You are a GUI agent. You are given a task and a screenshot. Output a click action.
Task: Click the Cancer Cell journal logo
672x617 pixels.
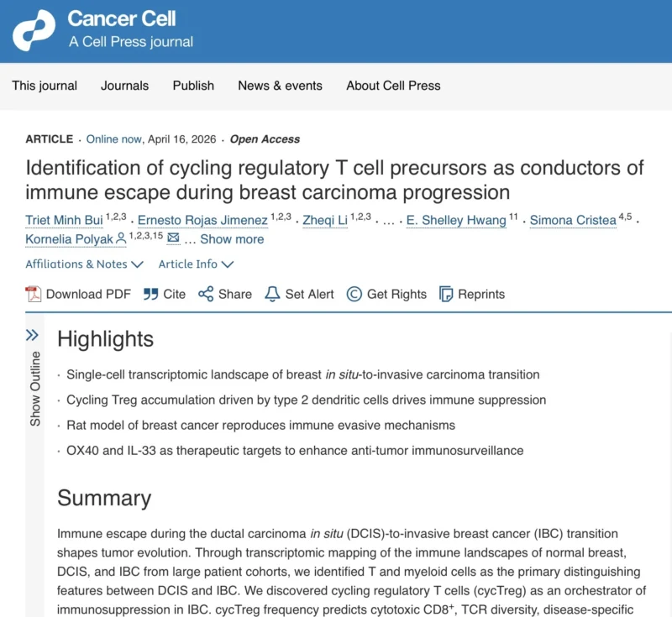[32, 29]
